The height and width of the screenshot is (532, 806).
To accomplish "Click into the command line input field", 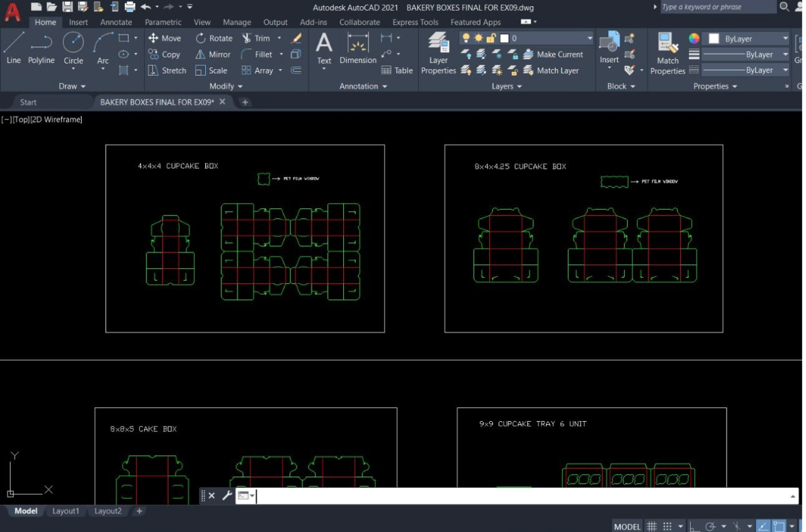I will [523, 495].
